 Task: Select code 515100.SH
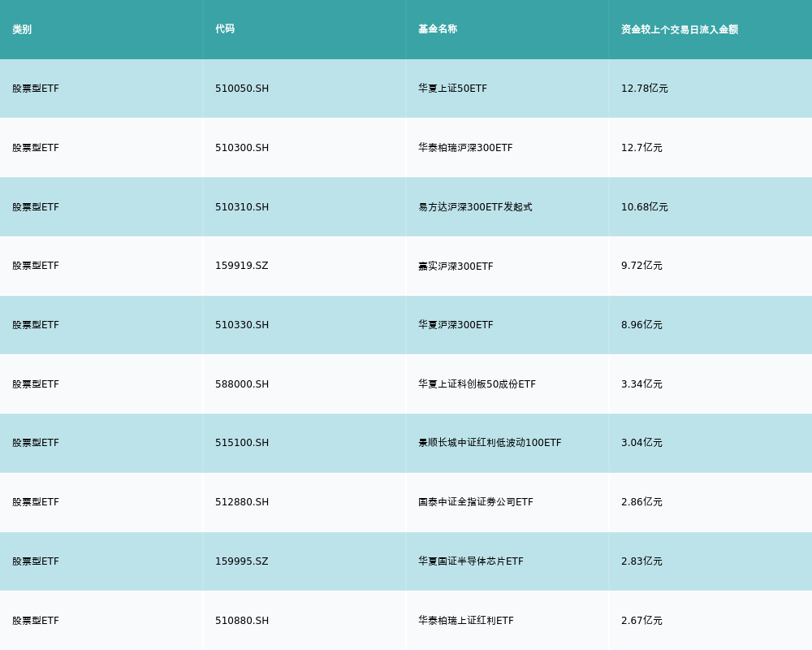tap(242, 443)
